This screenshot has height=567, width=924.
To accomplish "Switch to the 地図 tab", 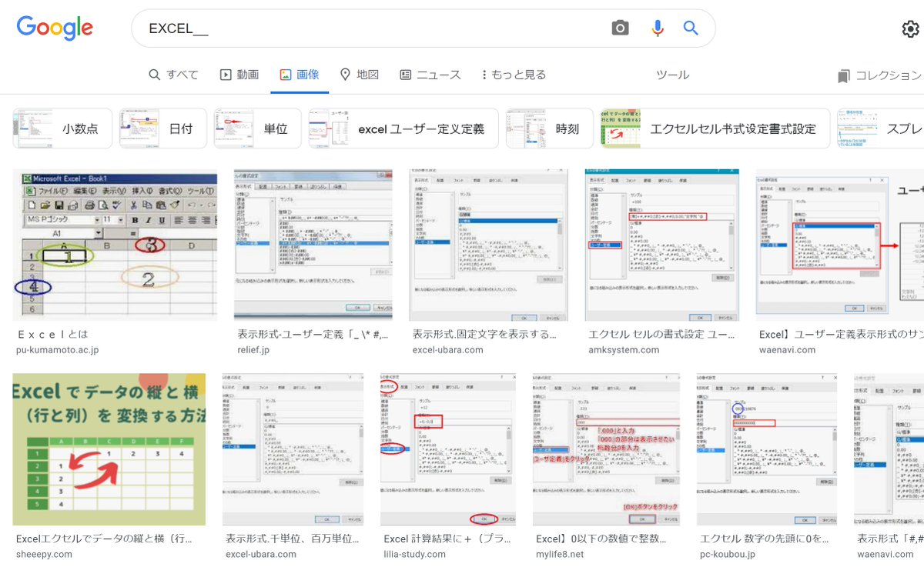I will (360, 75).
